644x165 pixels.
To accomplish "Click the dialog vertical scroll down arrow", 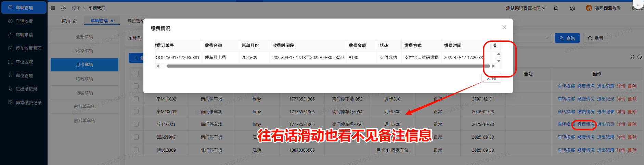I will click(499, 61).
